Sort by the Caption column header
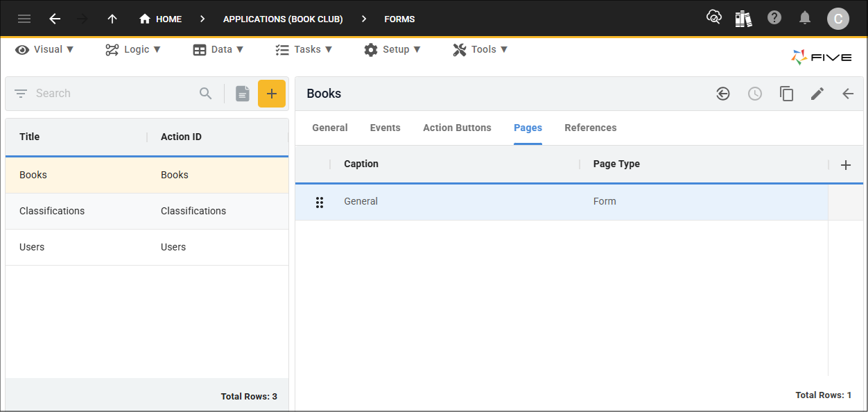 pos(361,164)
